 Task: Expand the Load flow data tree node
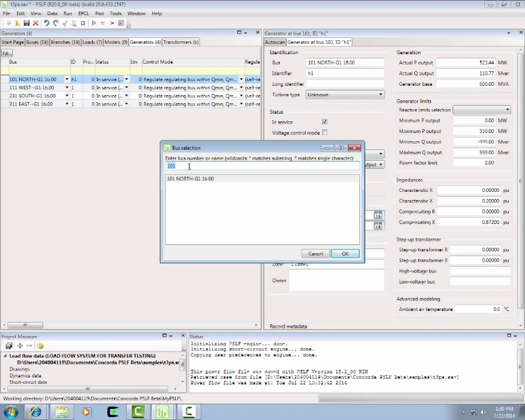point(5,356)
